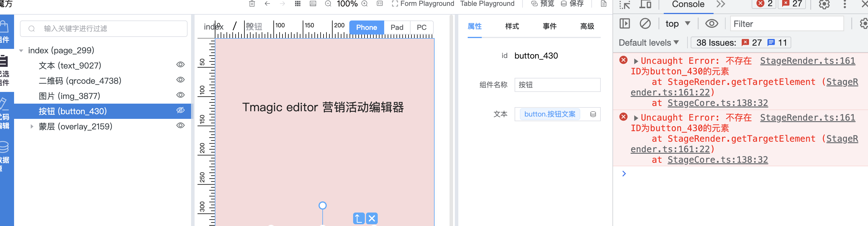Open Form Playground
The image size is (868, 226).
[x=423, y=4]
